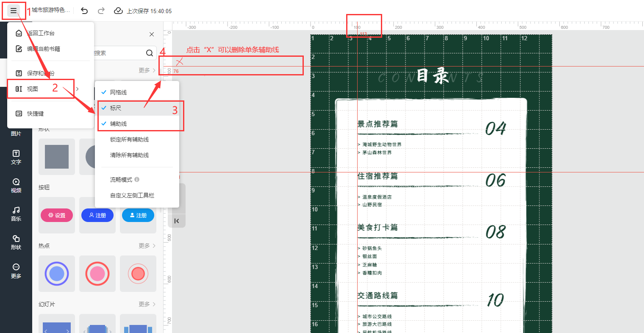644x333 pixels.
Task: Click the undo arrow icon
Action: coord(84,11)
